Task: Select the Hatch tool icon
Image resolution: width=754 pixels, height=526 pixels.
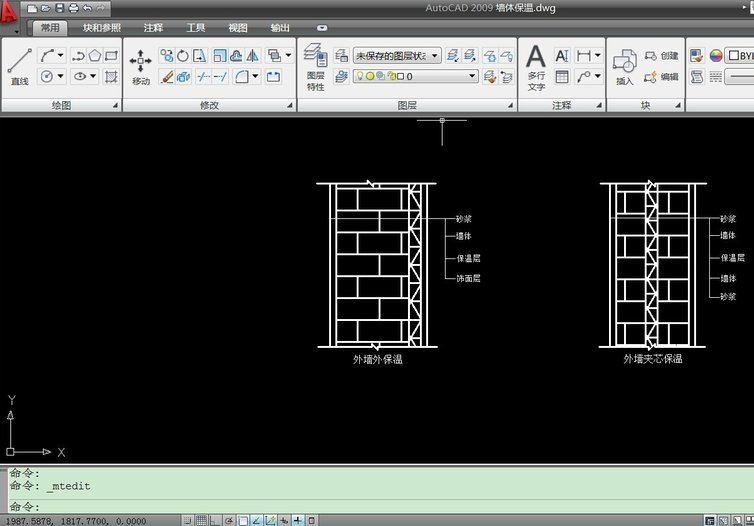Action: click(x=111, y=76)
